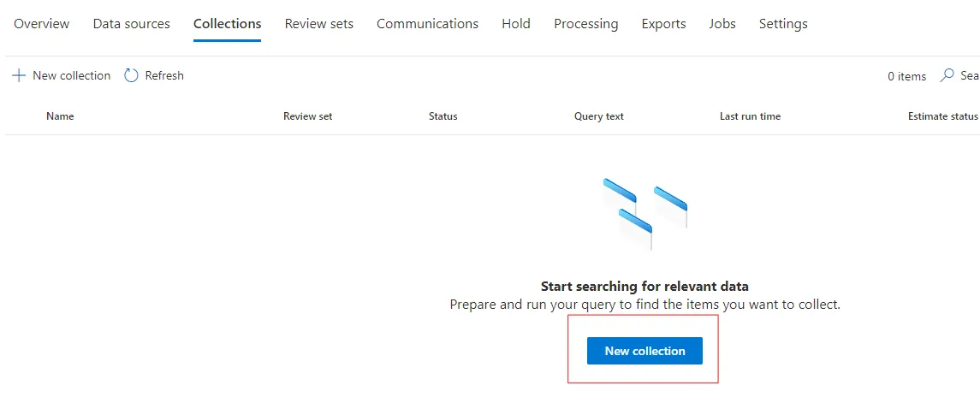Go to the Review sets tab

coord(318,24)
